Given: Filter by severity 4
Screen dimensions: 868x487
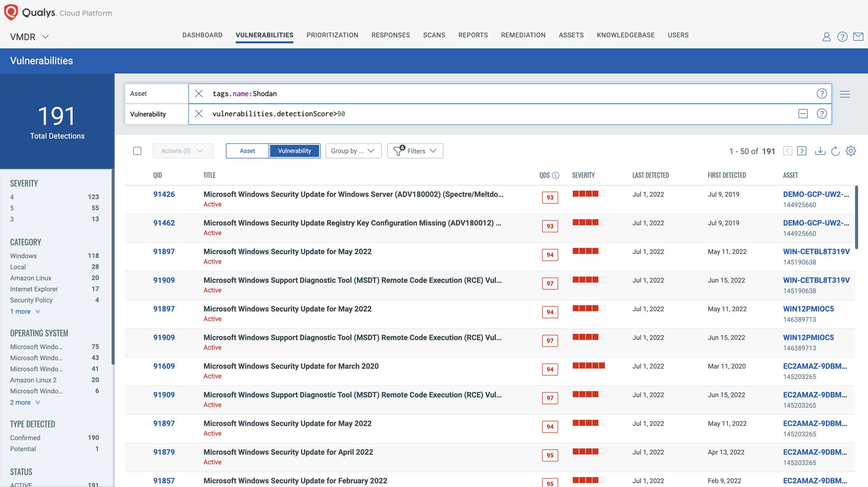Looking at the screenshot, I should [x=54, y=197].
